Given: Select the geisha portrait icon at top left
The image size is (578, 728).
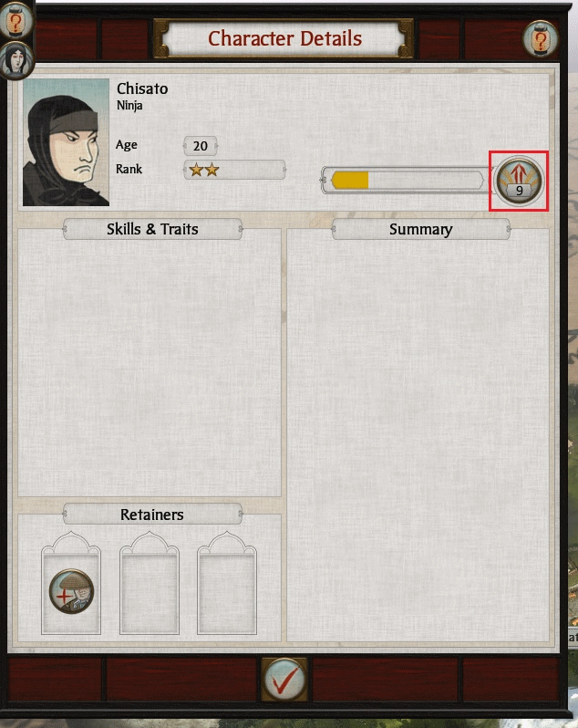Looking at the screenshot, I should point(16,60).
